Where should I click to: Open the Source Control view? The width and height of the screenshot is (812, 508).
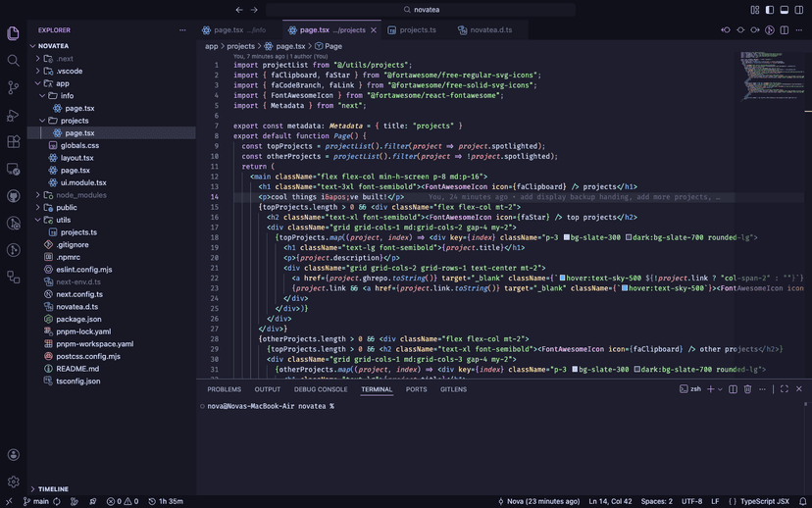[x=13, y=88]
